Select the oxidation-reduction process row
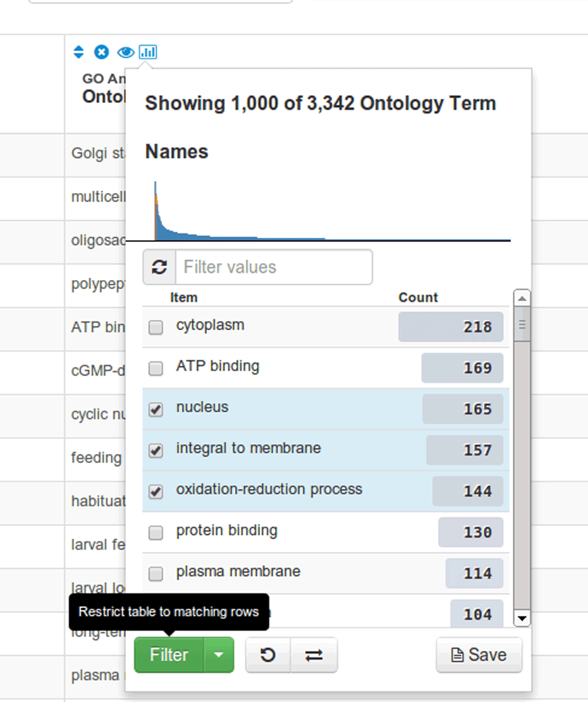588x702 pixels. (269, 490)
